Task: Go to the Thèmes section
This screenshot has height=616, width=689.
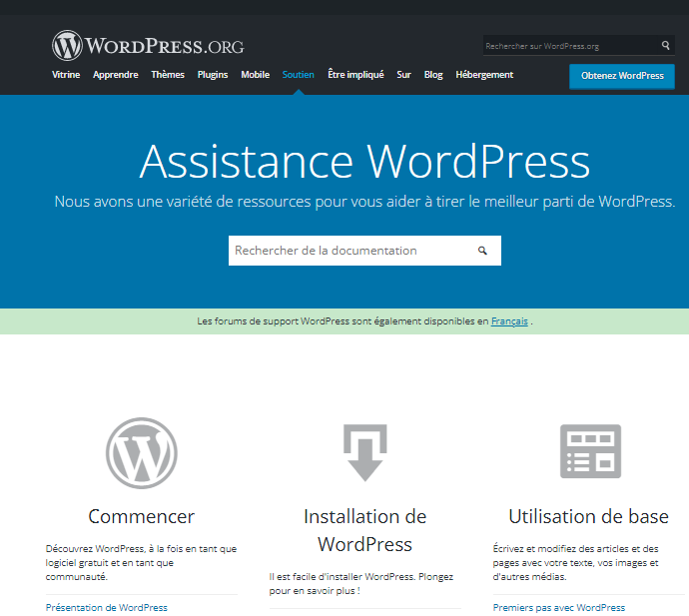Action: 168,75
